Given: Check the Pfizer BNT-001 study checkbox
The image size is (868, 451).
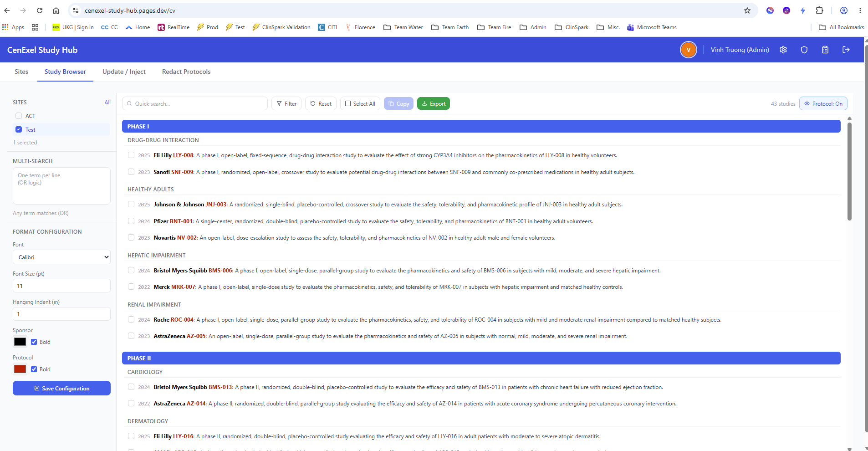Looking at the screenshot, I should click(x=131, y=221).
